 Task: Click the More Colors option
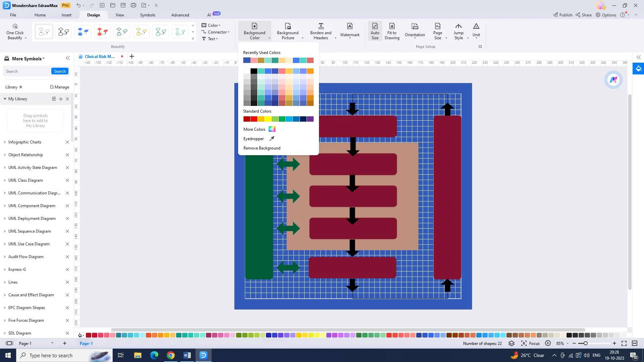254,129
